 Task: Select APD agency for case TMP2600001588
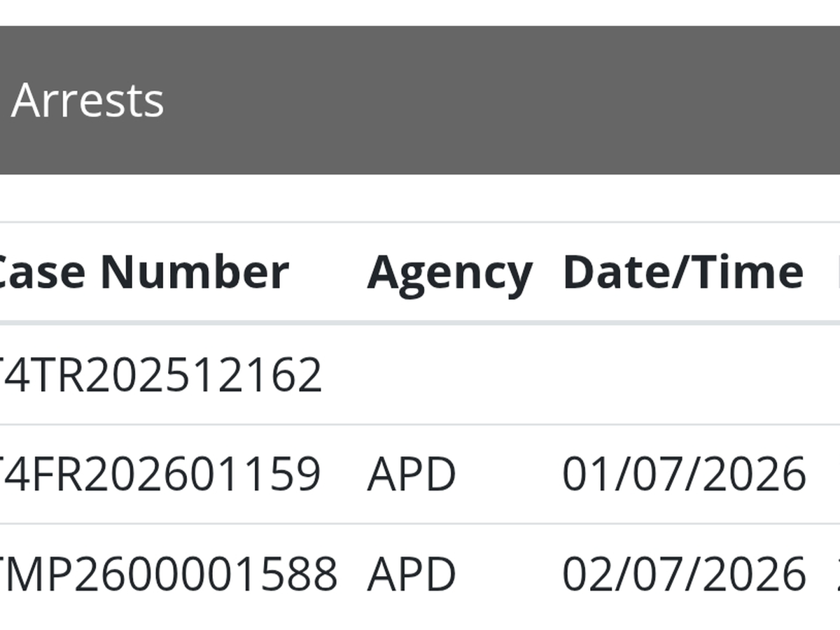[411, 573]
